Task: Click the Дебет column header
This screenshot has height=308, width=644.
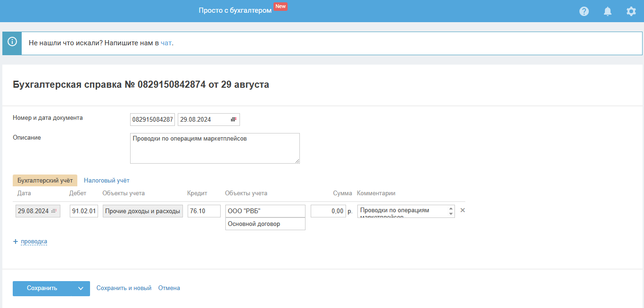Action: [x=78, y=193]
